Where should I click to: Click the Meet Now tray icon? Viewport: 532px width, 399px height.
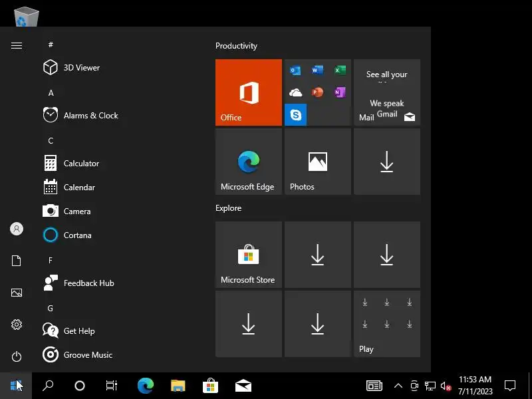414,386
